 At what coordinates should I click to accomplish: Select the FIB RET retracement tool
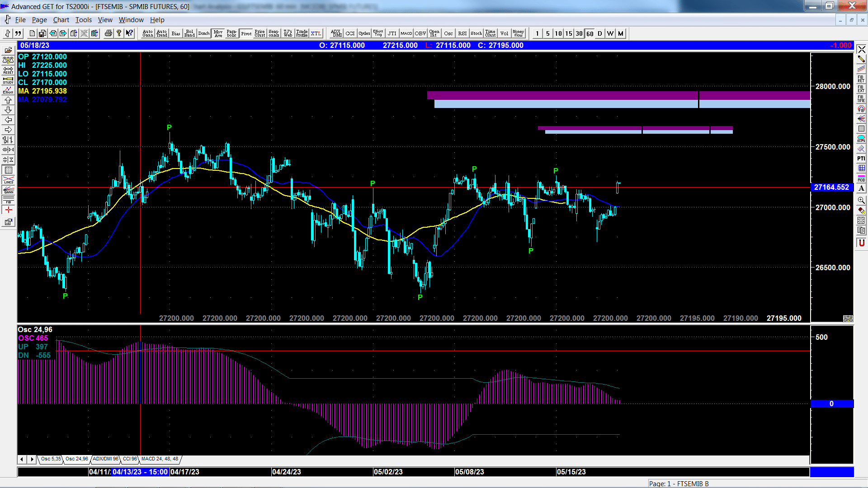click(861, 79)
